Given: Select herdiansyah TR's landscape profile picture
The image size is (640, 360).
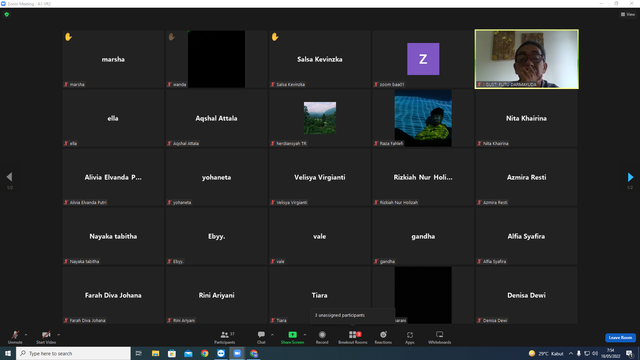Looking at the screenshot, I should [320, 118].
